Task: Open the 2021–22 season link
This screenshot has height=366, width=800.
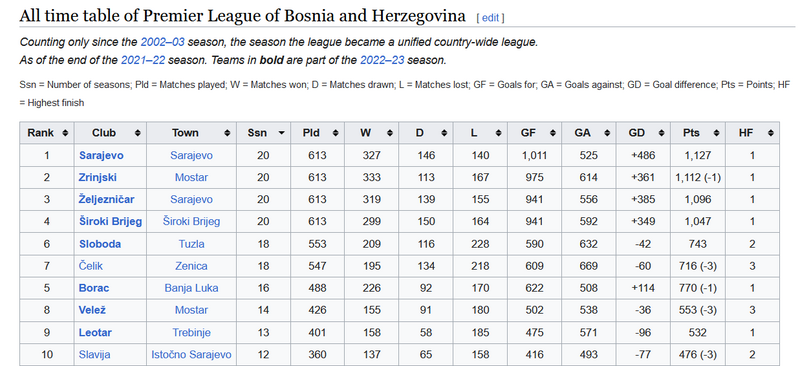Action: coord(143,60)
